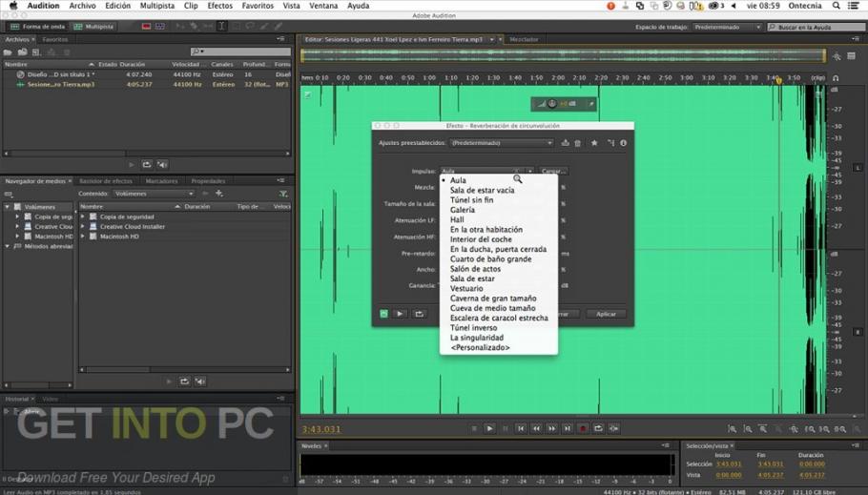Image resolution: width=868 pixels, height=495 pixels.
Task: Click open file folder icon in Archivos
Action: click(10, 52)
